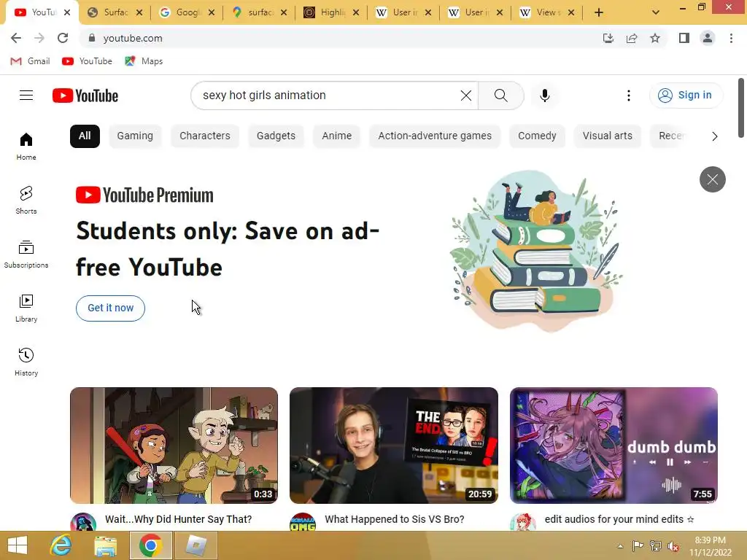Click the share page icon in address bar
This screenshot has width=747, height=560.
coord(632,38)
